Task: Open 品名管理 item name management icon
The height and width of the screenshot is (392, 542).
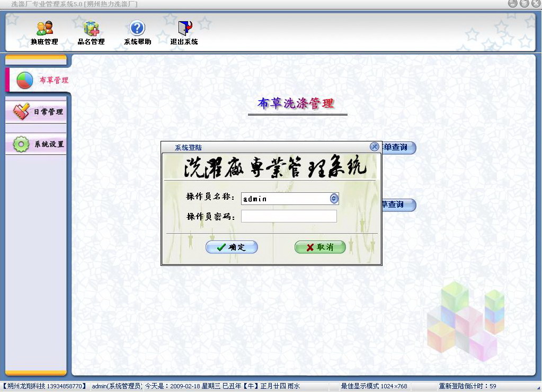Action: 91,28
